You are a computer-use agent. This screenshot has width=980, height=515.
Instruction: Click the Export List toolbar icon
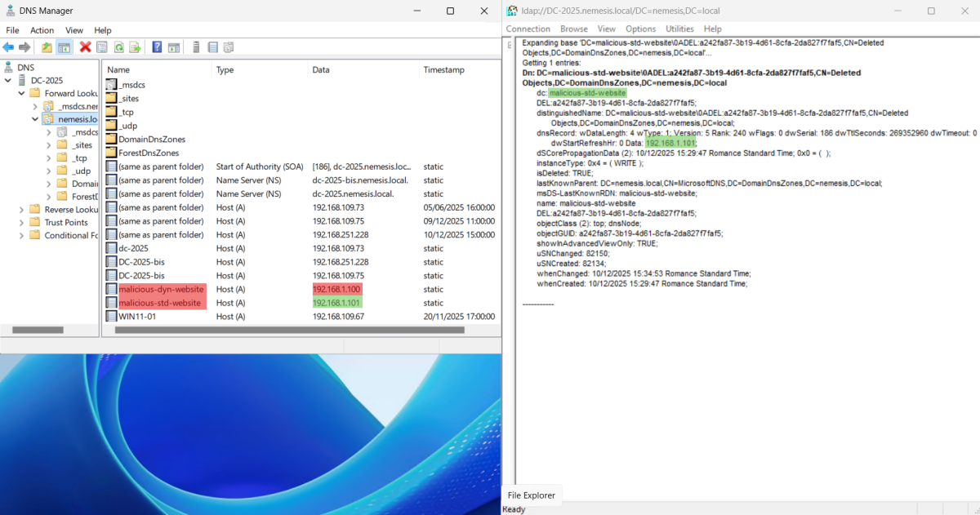134,47
